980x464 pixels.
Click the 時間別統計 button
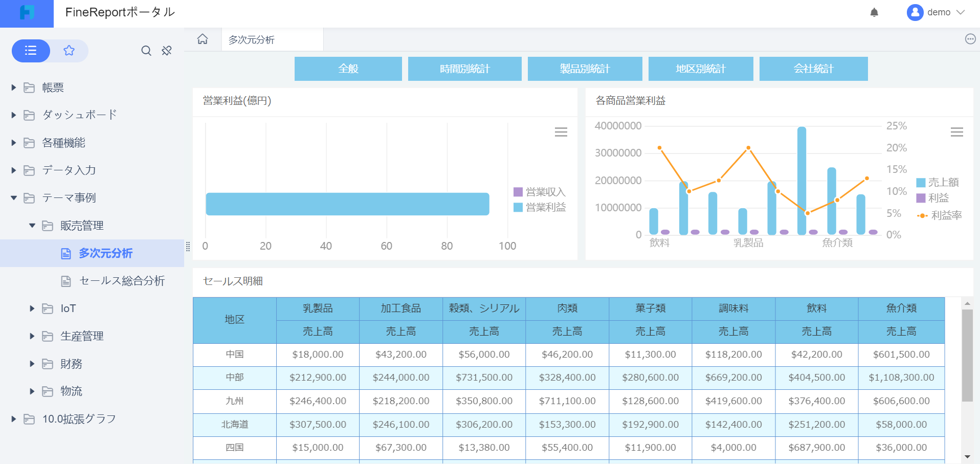[x=464, y=69]
